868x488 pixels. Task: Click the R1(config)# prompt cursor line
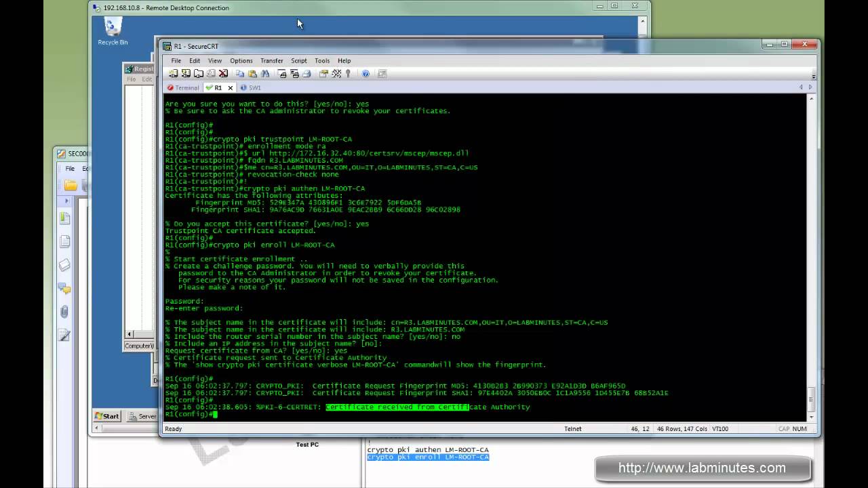(x=191, y=414)
